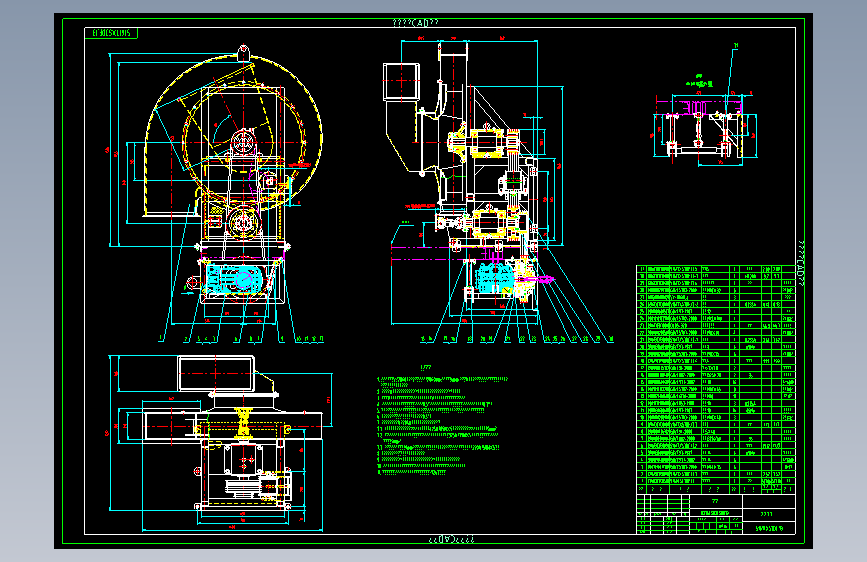Click the cyan motor in the front view
Image resolution: width=867 pixels, height=562 pixels.
click(235, 279)
